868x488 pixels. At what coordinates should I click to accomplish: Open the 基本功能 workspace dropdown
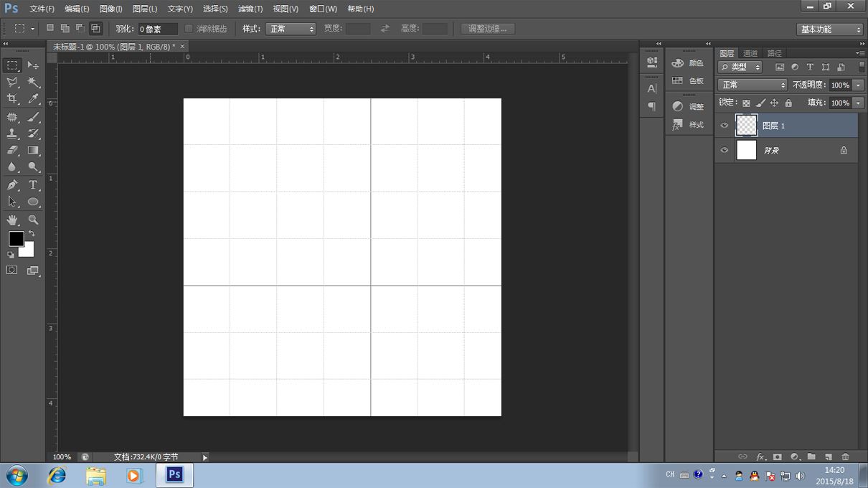coord(830,29)
